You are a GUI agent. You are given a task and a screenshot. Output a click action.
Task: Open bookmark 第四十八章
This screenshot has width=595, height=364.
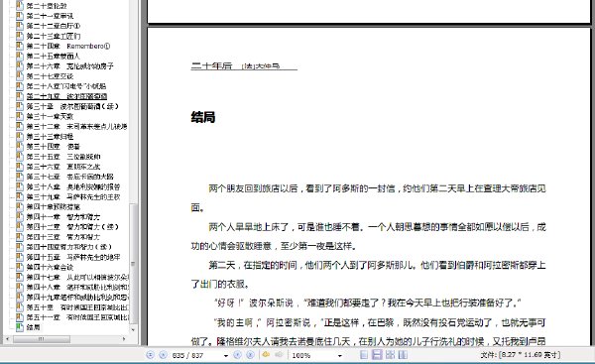(x=77, y=287)
